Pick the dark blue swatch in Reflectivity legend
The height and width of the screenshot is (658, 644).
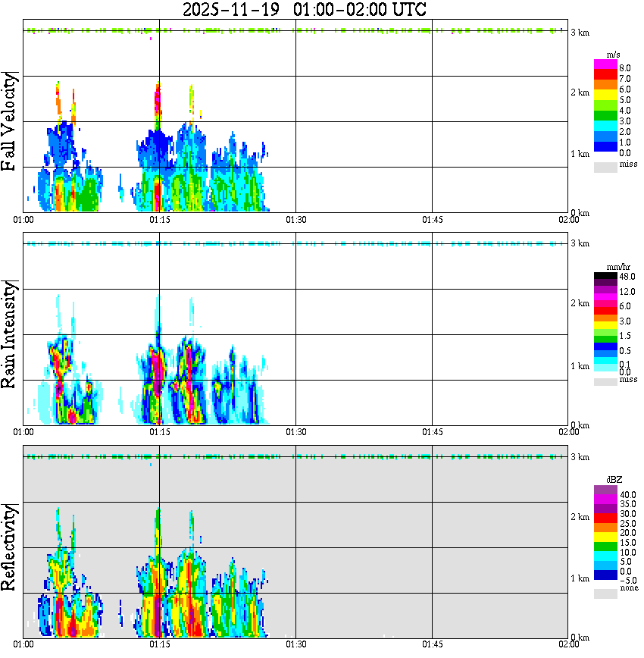(605, 575)
